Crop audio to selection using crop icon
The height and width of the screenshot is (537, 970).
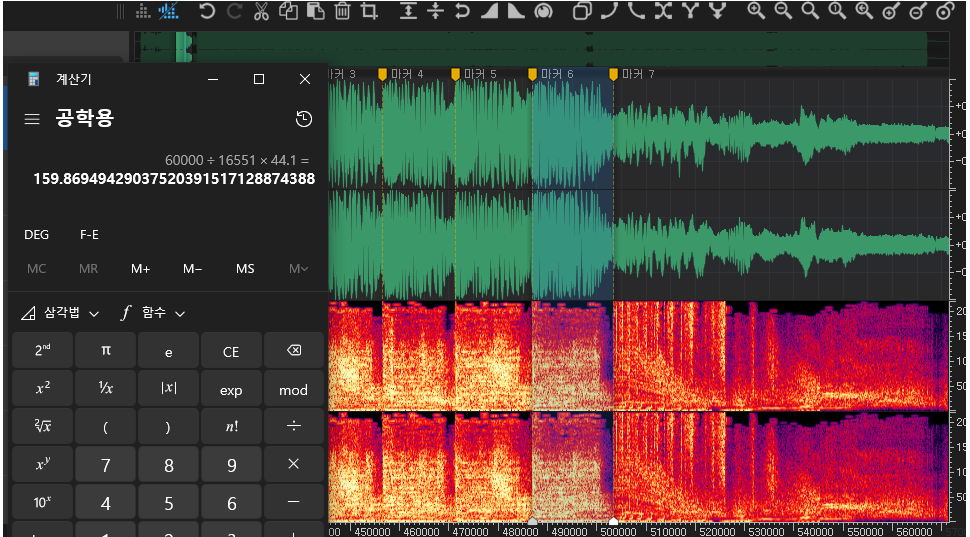click(370, 11)
